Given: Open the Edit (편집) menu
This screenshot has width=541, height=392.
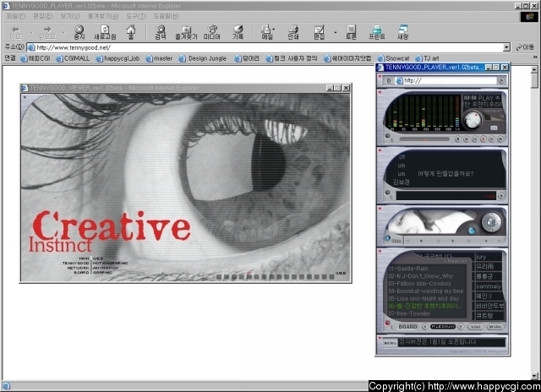Looking at the screenshot, I should (x=43, y=16).
